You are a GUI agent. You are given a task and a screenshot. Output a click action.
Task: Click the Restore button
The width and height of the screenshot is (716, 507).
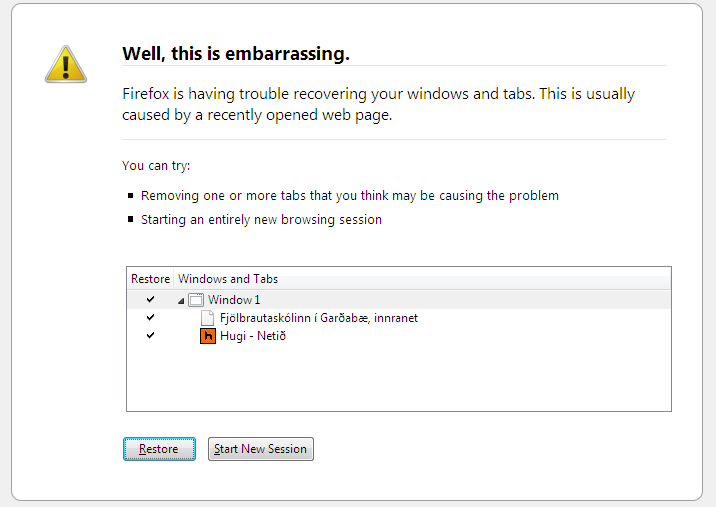[159, 449]
